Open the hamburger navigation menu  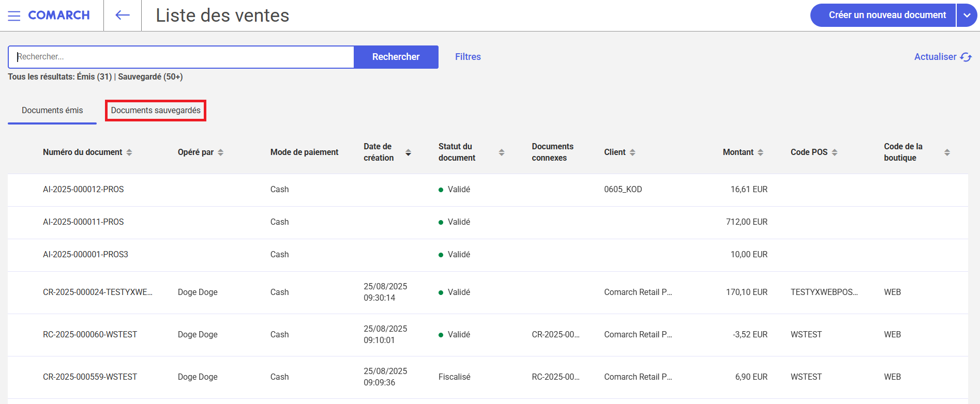[14, 15]
